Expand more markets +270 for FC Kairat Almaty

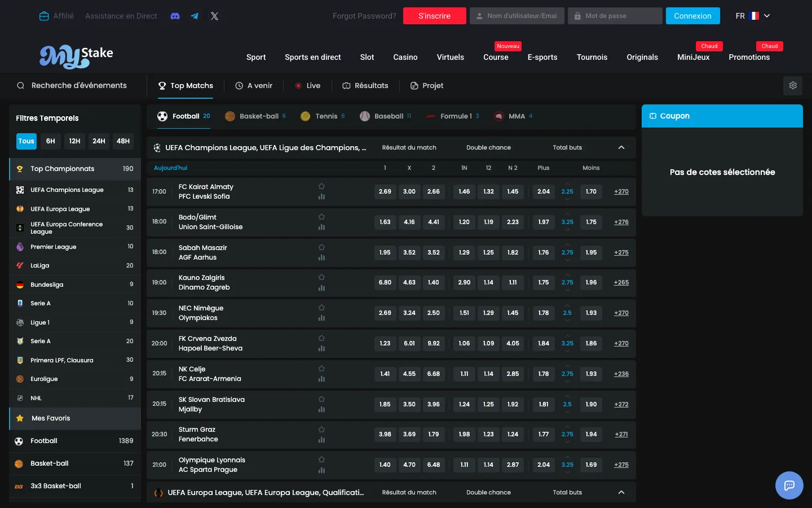[621, 191]
